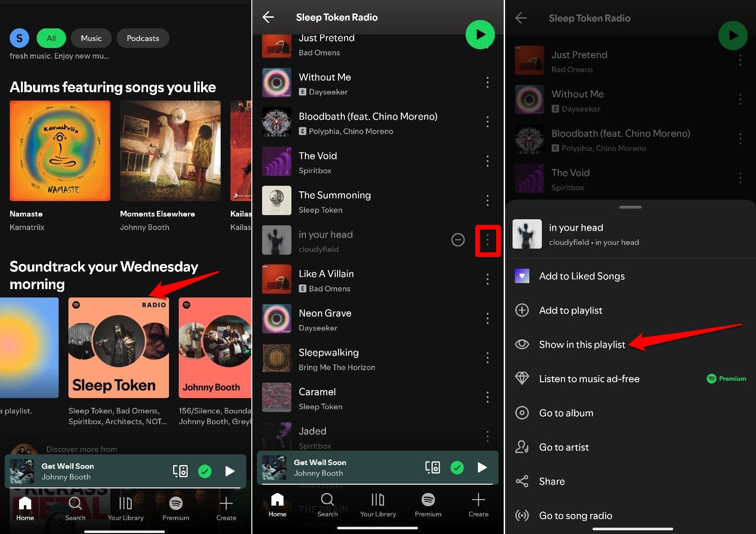Tap the diamond icon for ad-free listening
The height and width of the screenshot is (534, 756).
[x=522, y=379]
